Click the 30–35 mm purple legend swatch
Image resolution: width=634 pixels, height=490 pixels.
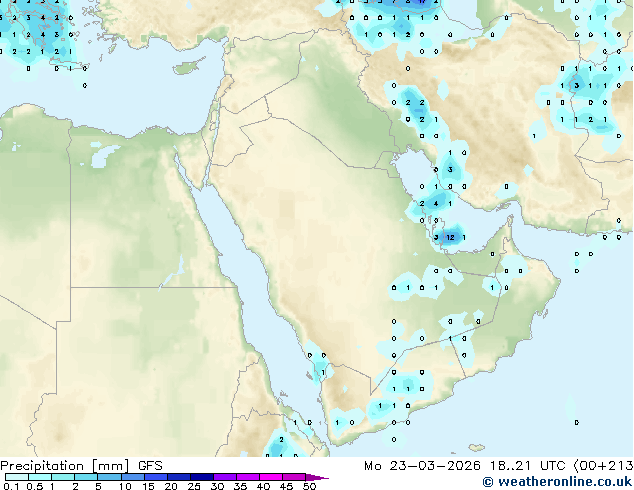coord(224,477)
